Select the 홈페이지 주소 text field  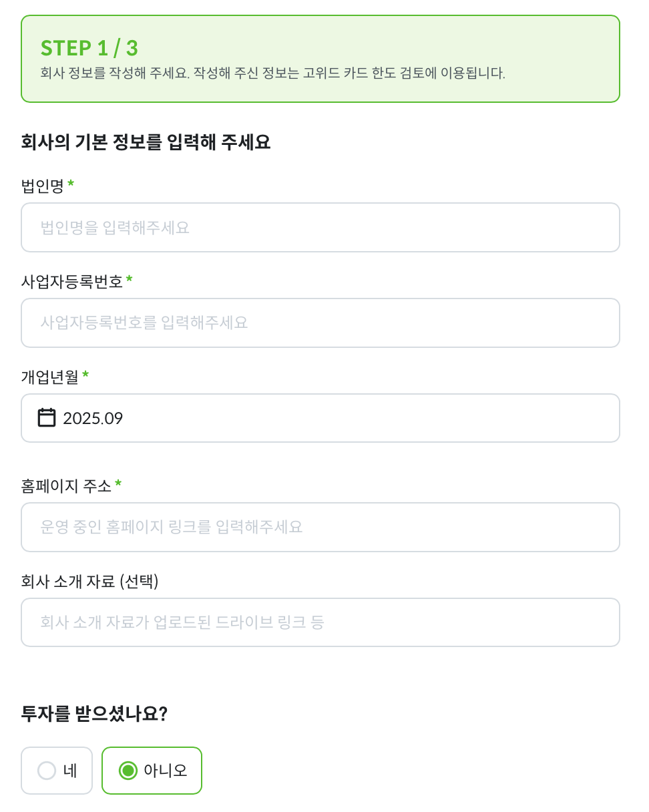[320, 528]
